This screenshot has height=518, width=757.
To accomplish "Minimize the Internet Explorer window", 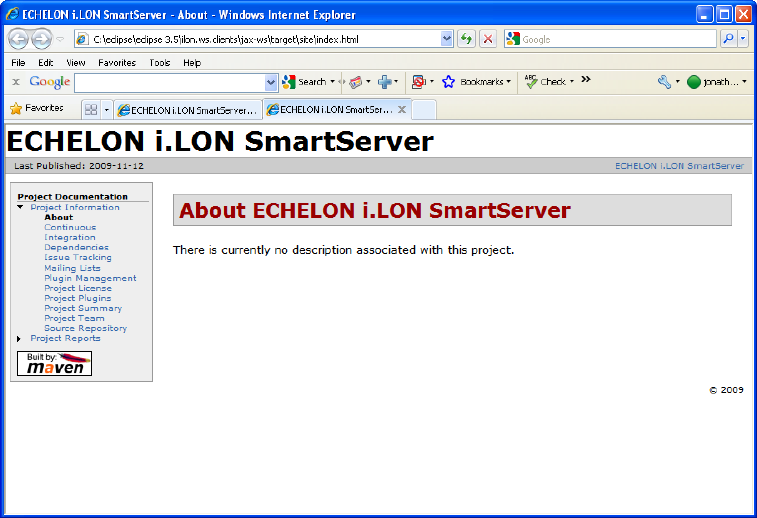I will pos(704,14).
